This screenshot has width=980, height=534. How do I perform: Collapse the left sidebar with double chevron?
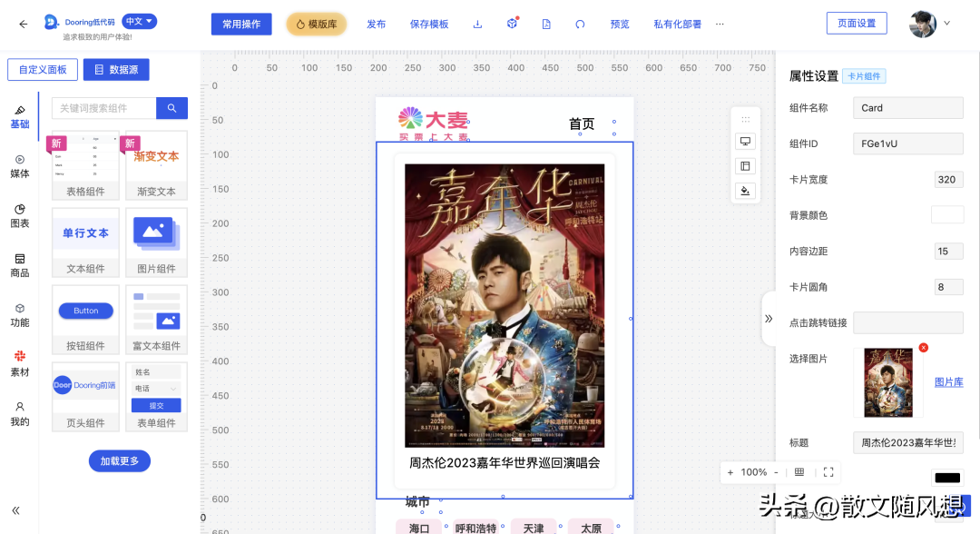(x=15, y=510)
